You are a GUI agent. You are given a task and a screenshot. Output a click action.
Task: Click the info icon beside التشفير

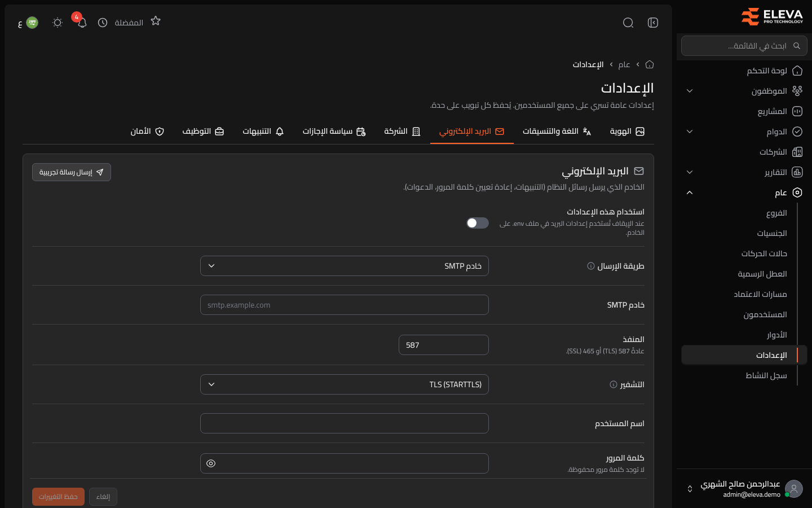point(614,384)
